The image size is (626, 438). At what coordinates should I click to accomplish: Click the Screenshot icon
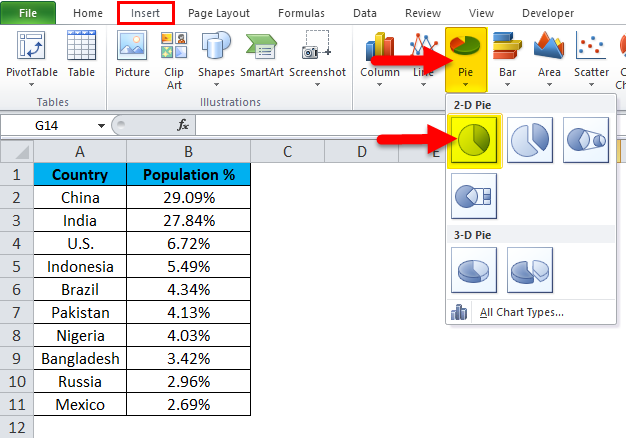click(317, 45)
